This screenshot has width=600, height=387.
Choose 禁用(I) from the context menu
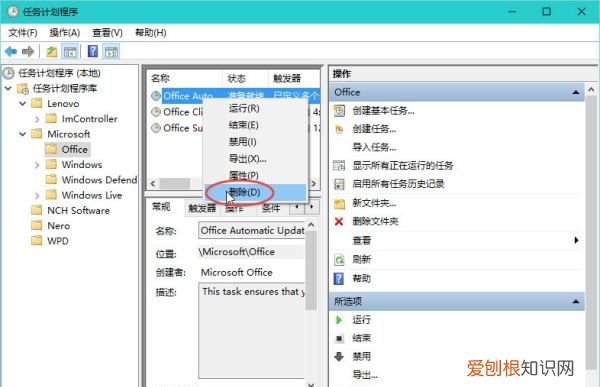(x=255, y=142)
